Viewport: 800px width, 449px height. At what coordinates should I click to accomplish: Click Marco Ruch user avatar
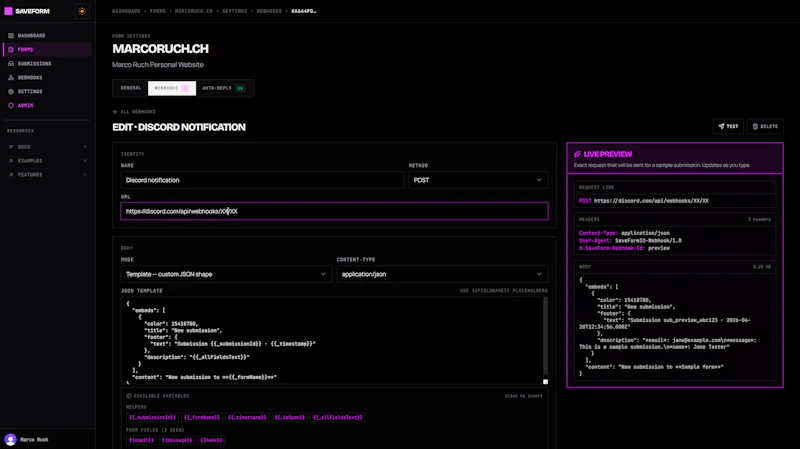[10, 439]
